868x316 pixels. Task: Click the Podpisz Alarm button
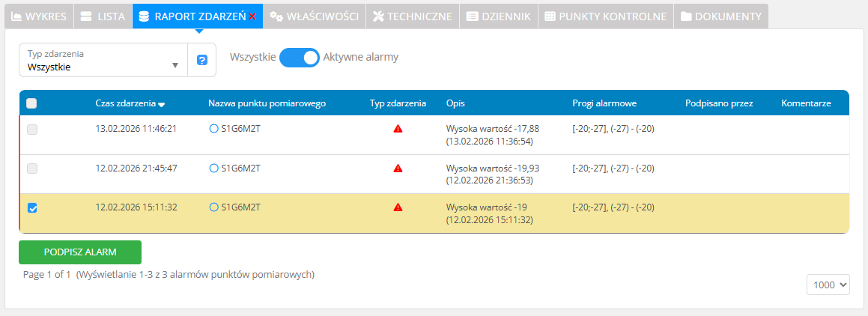80,252
